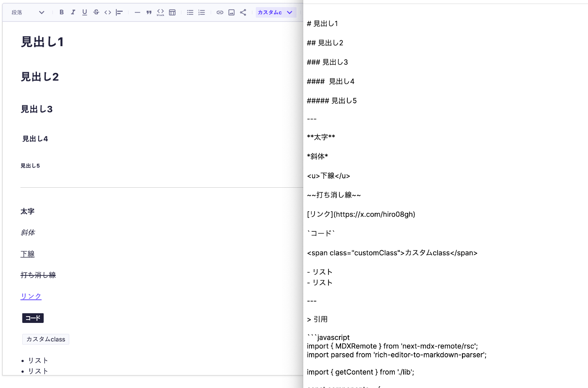Click the markdown line '##### 見出し5'
The width and height of the screenshot is (588, 388).
tap(332, 101)
